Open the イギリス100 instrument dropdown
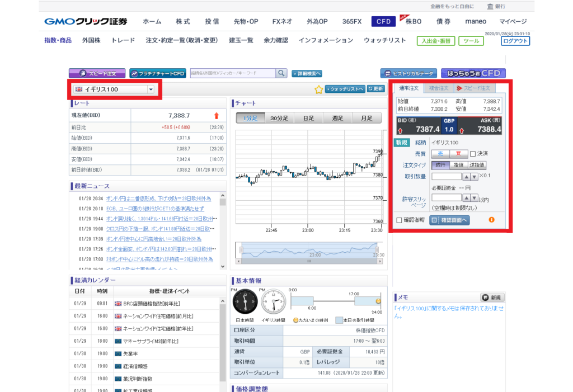The width and height of the screenshot is (573, 392). click(x=114, y=89)
